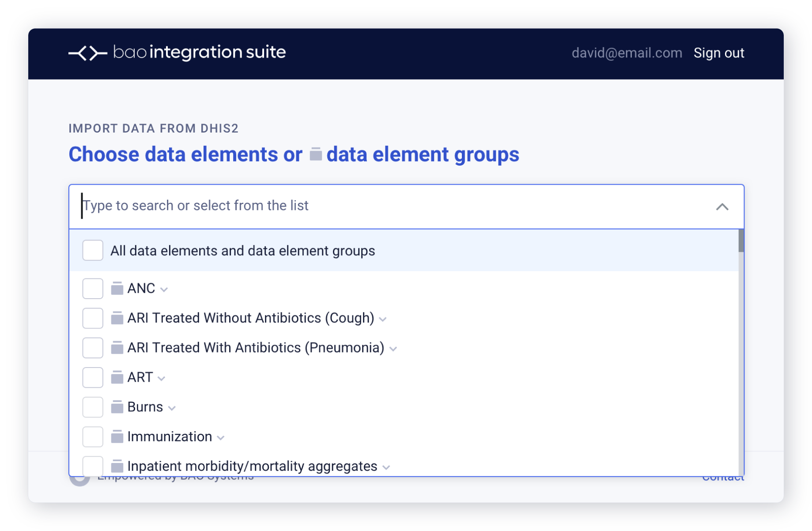Click folder icon beside ARI Treated With Antibiotics
Viewport: 812px width, 531px height.
pyautogui.click(x=117, y=348)
